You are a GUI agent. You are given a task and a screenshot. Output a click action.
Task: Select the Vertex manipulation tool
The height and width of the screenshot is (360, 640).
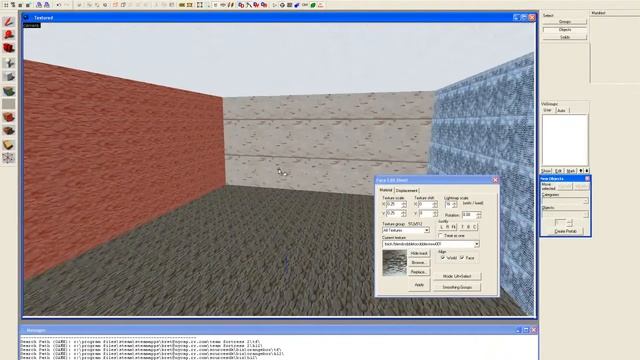pyautogui.click(x=9, y=158)
